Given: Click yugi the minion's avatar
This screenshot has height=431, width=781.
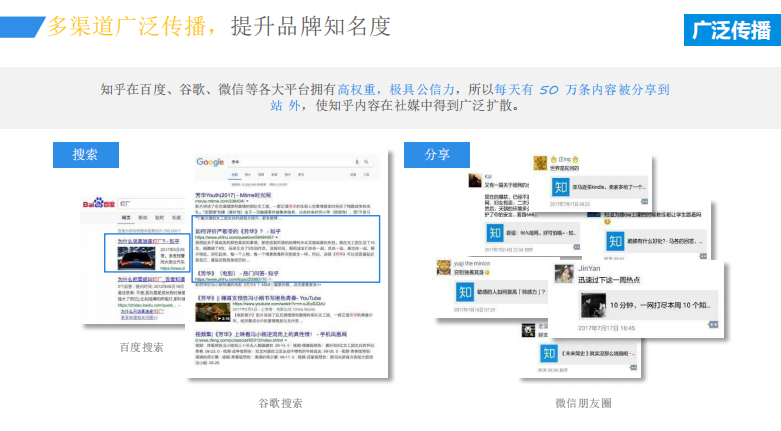Looking at the screenshot, I should (444, 268).
